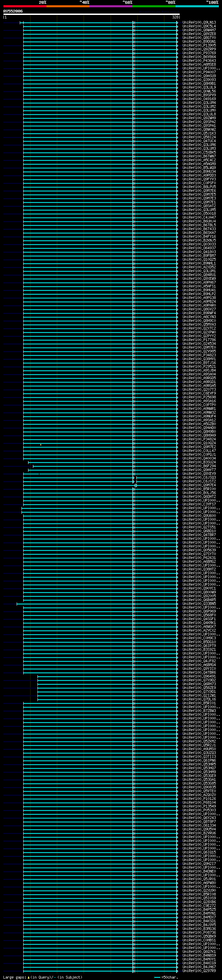Open hit UniRef100_Q9SPA2
The image size is (222, 980).
199,122
